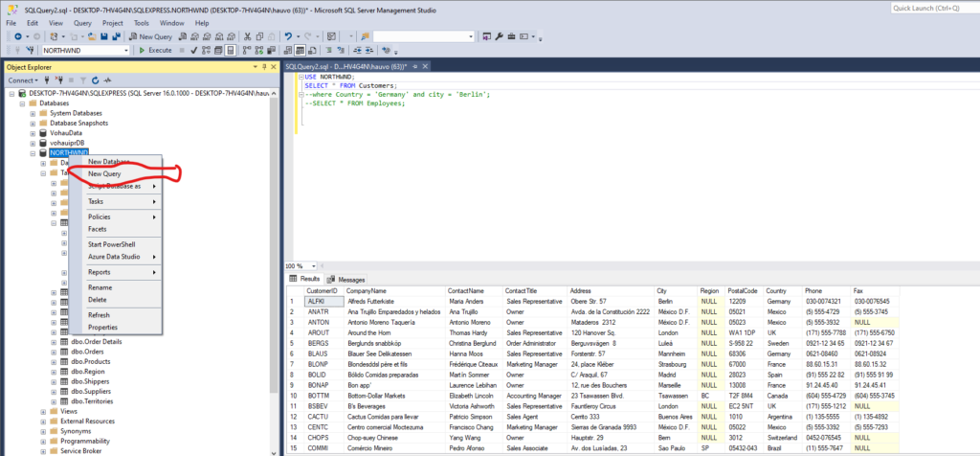Viewport: 980px width, 456px height.
Task: Click the Uncomment selected lines icon
Action: [x=340, y=50]
